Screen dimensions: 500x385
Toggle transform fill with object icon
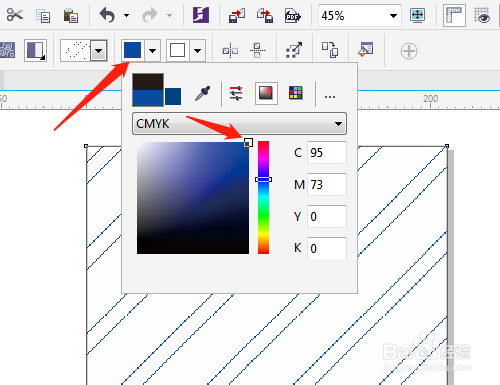coord(294,50)
